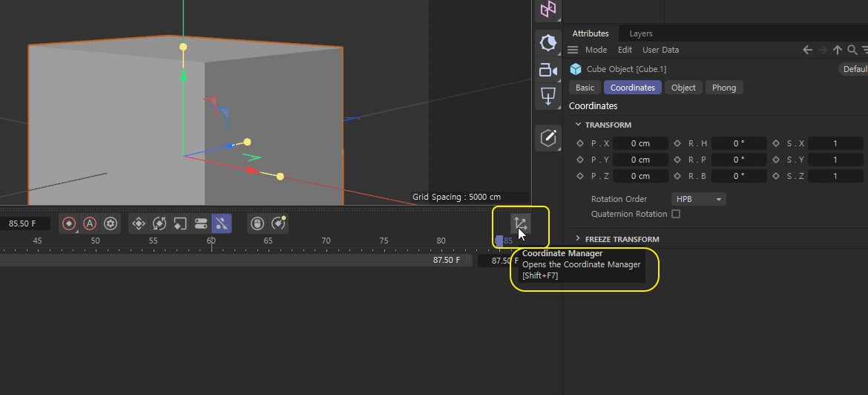Open the User Data menu
Viewport: 868px width, 395px height.
(x=660, y=50)
